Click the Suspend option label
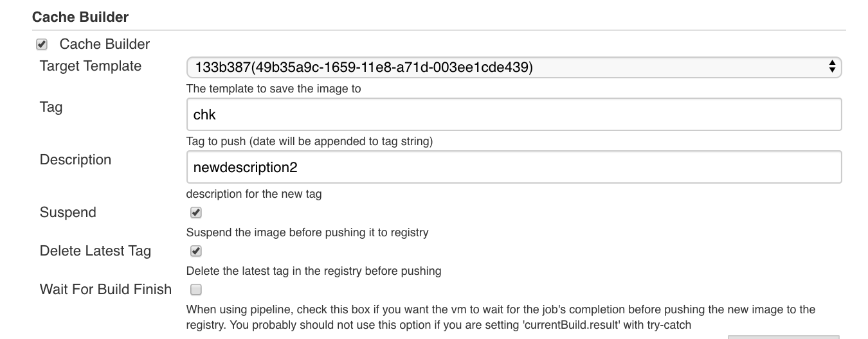This screenshot has width=868, height=339. [68, 213]
